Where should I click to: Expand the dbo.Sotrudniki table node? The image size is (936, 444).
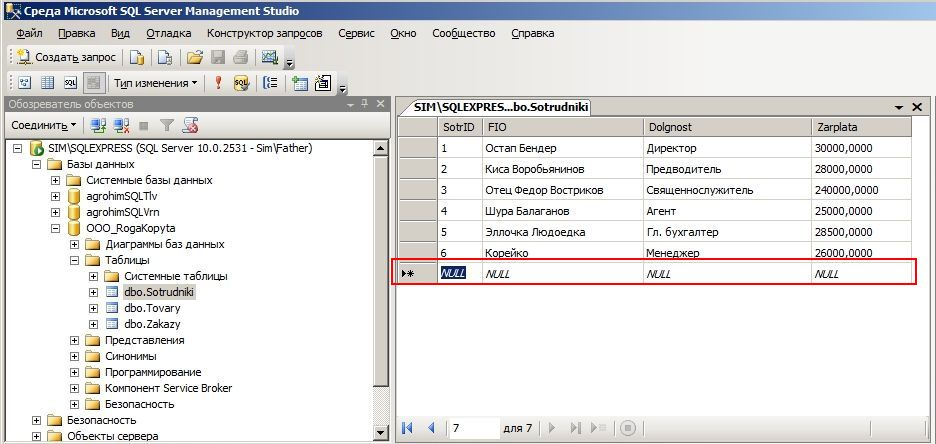[x=94, y=292]
